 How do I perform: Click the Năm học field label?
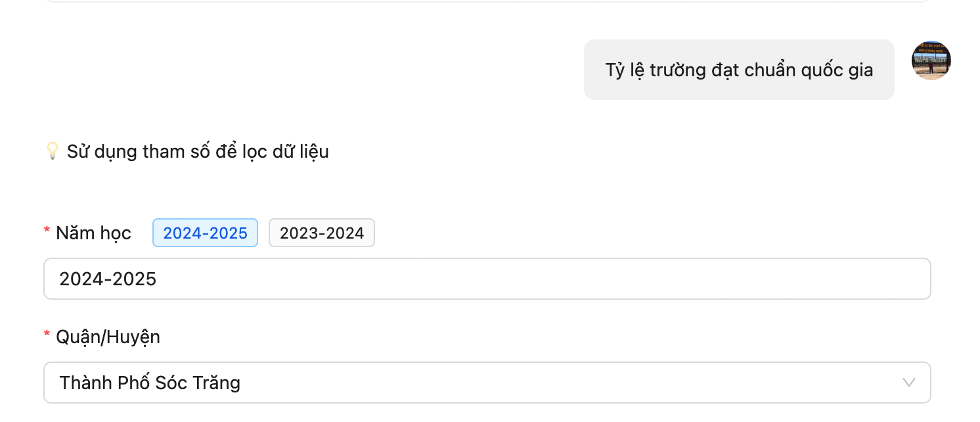93,233
